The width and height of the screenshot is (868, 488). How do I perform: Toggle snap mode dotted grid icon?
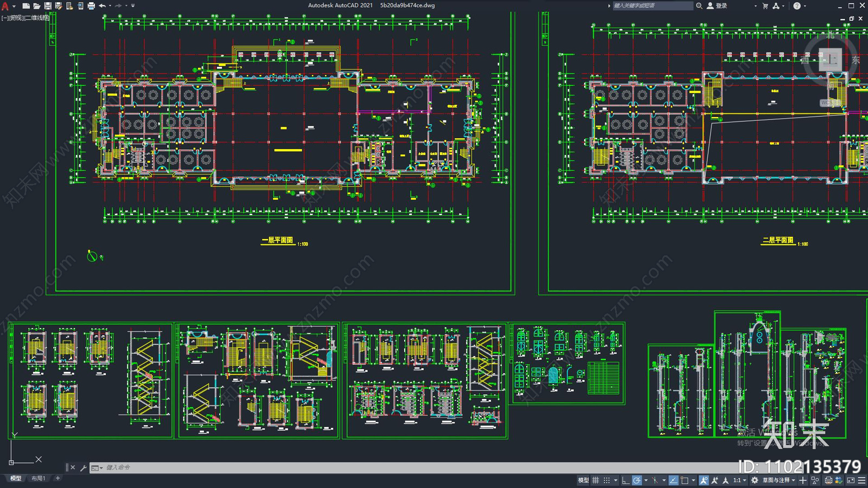click(x=607, y=480)
